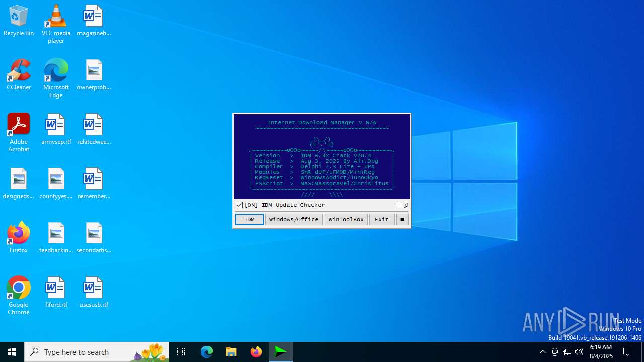Open the notification center icon
The image size is (644, 362).
click(627, 352)
